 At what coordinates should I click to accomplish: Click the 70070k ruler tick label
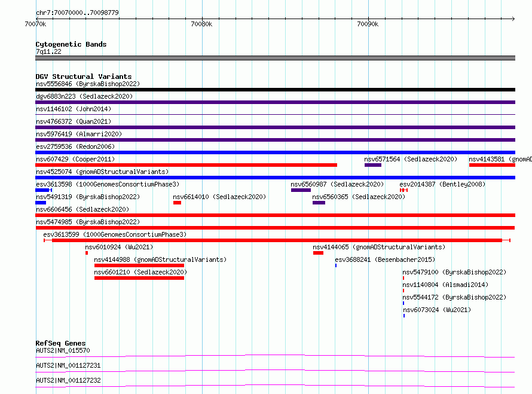pos(35,24)
